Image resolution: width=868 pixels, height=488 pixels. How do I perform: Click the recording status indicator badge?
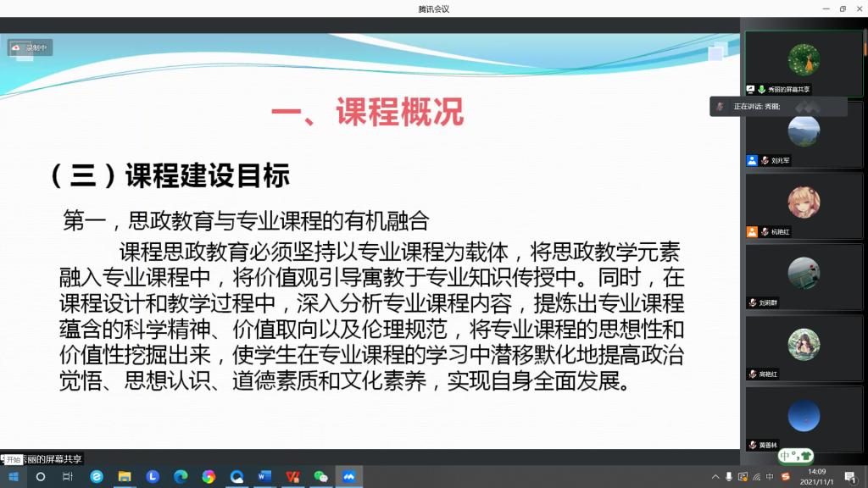(31, 48)
